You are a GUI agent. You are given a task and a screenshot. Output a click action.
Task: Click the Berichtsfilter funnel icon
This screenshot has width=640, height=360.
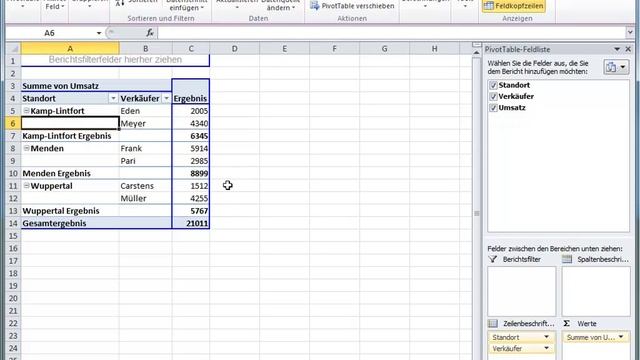pos(493,259)
